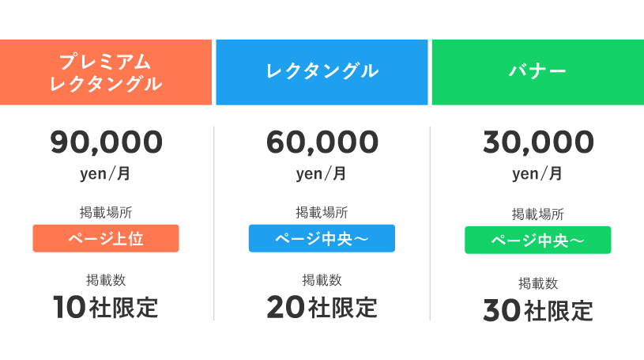Click 掲載場所 label in the レクタングル column
The image size is (644, 360).
point(322,212)
